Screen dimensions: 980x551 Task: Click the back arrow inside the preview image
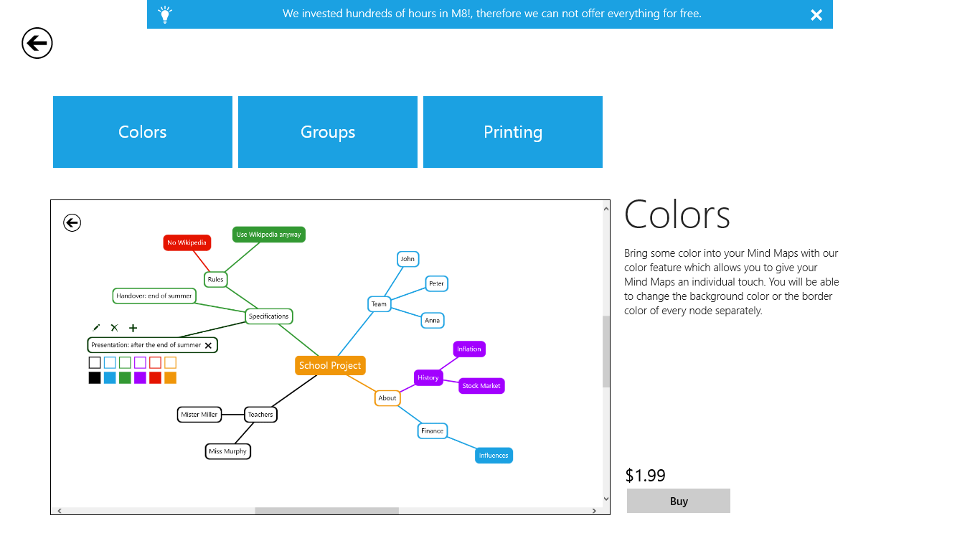(72, 222)
